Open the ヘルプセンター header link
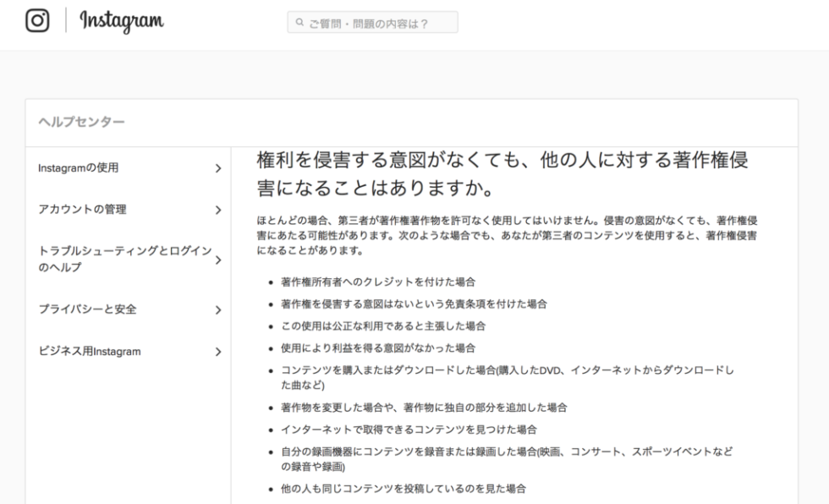The image size is (829, 504). tap(81, 123)
